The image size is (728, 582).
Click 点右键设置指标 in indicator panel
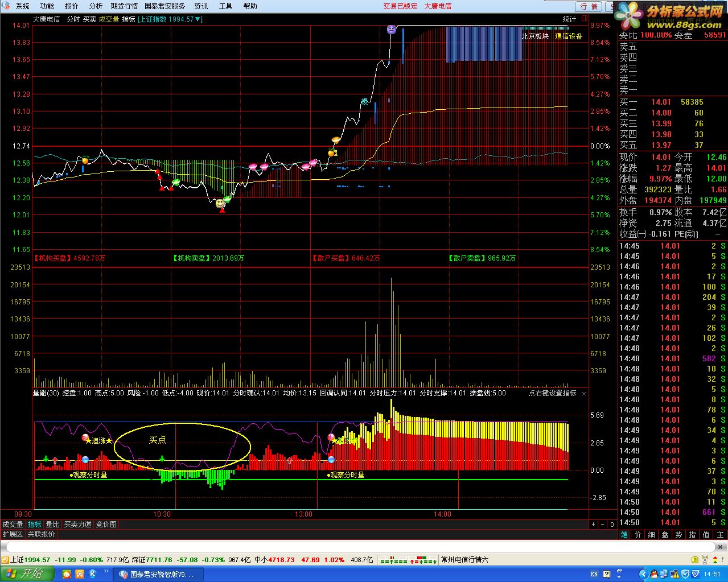point(552,393)
